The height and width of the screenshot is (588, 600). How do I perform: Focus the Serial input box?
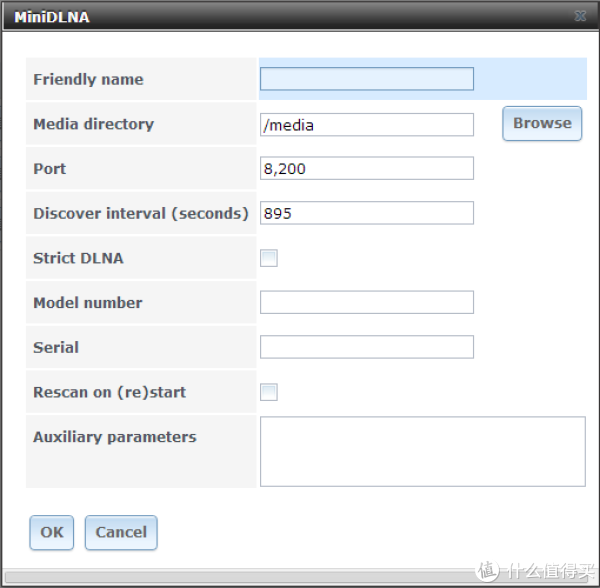coord(366,347)
